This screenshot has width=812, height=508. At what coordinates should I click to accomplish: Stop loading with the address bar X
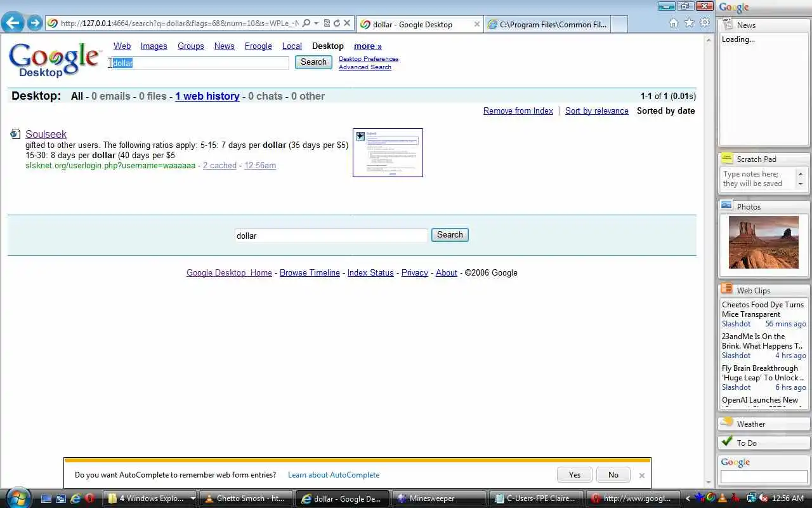point(347,23)
